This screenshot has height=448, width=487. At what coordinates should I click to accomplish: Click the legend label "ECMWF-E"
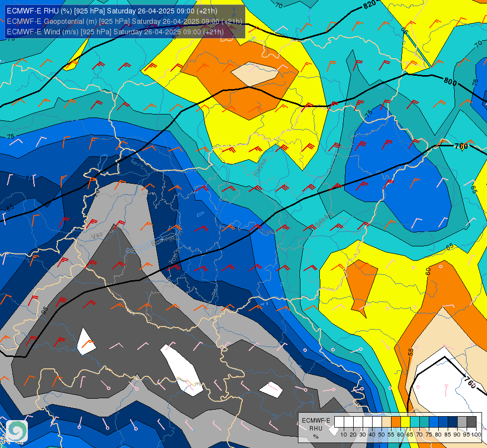tap(316, 421)
